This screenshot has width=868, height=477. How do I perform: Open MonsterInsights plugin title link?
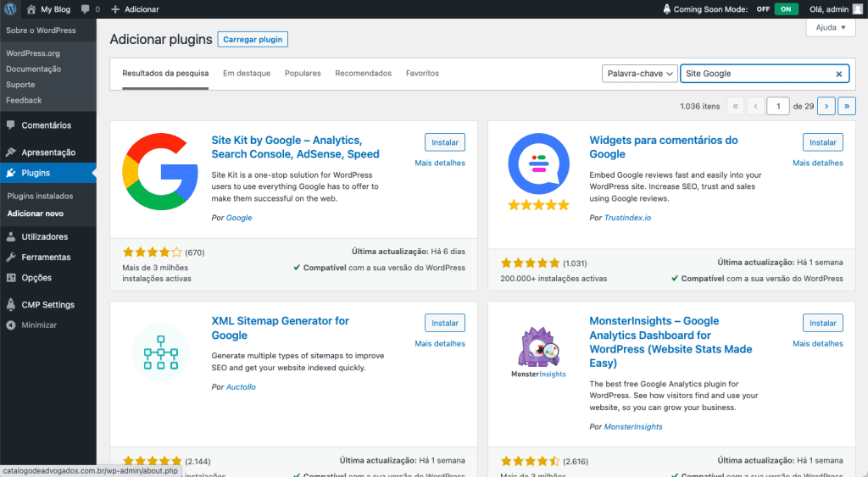[x=670, y=342]
